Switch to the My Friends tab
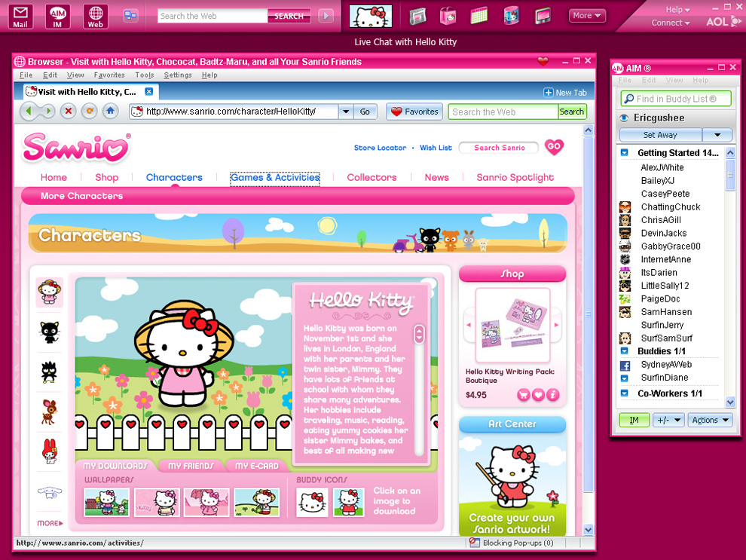 [191, 466]
